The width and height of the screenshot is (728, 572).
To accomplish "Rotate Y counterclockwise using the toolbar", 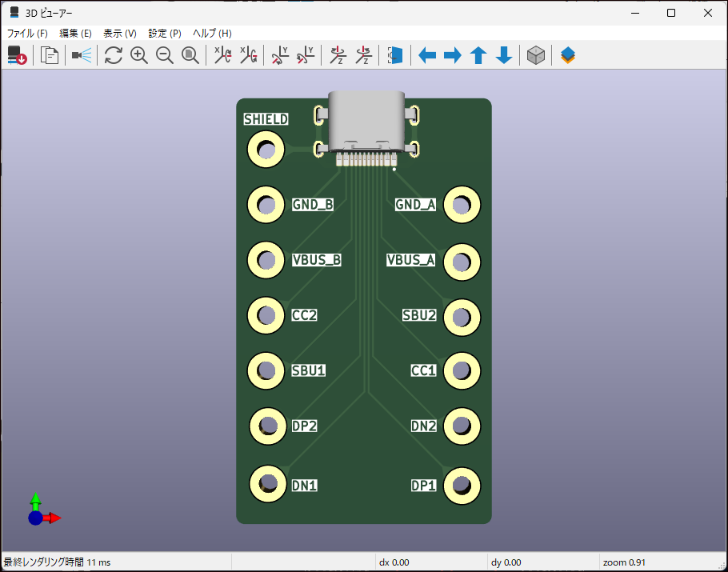I will tap(306, 55).
